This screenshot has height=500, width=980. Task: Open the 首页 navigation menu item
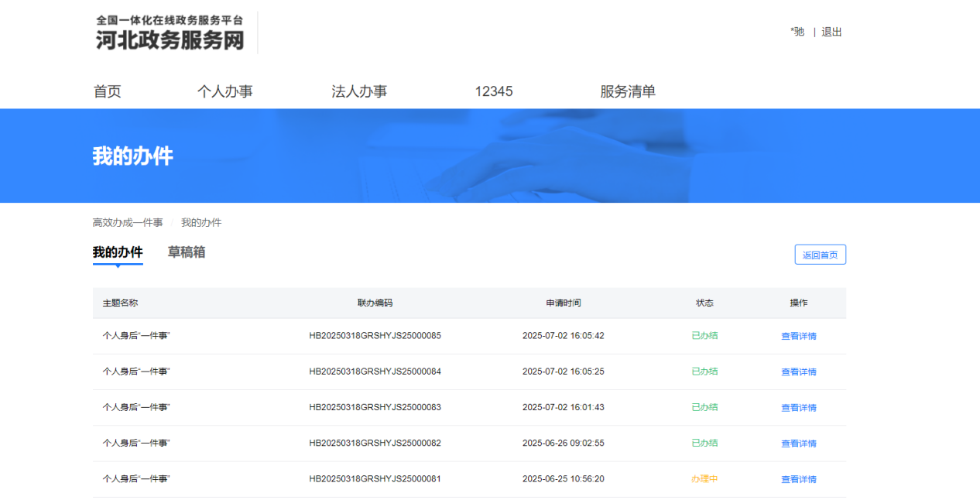coord(108,91)
